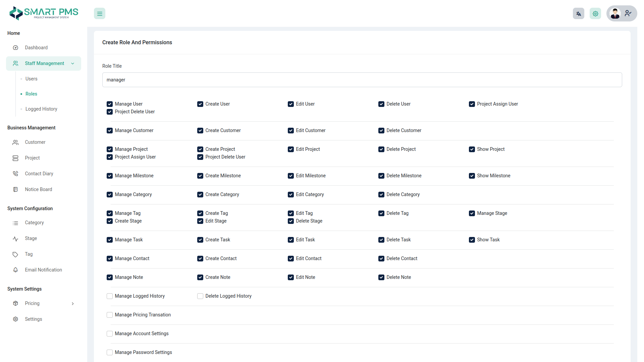
Task: Click the teal settings gear icon in header
Action: tap(595, 14)
